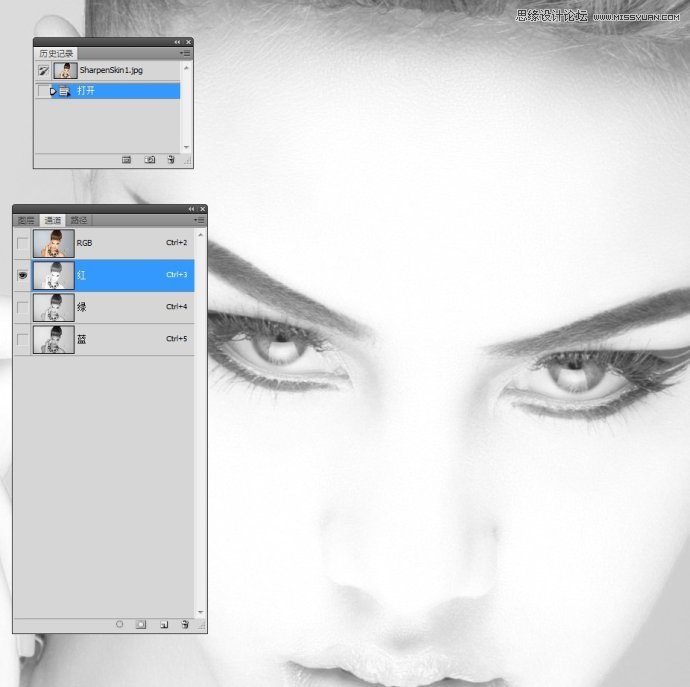Image resolution: width=690 pixels, height=687 pixels.
Task: Select the 历史记录 tab
Action: click(56, 53)
